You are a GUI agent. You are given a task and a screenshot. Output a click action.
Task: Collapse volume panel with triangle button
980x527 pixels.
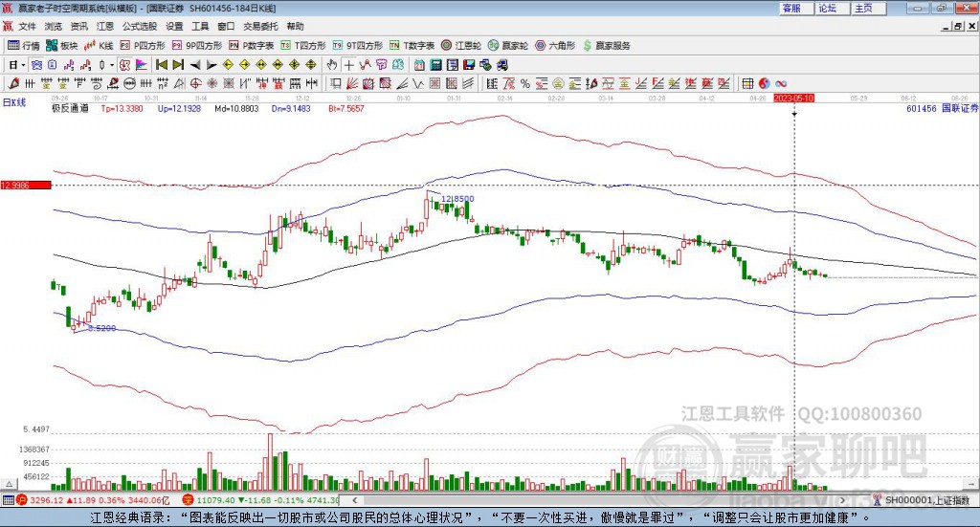[9, 484]
